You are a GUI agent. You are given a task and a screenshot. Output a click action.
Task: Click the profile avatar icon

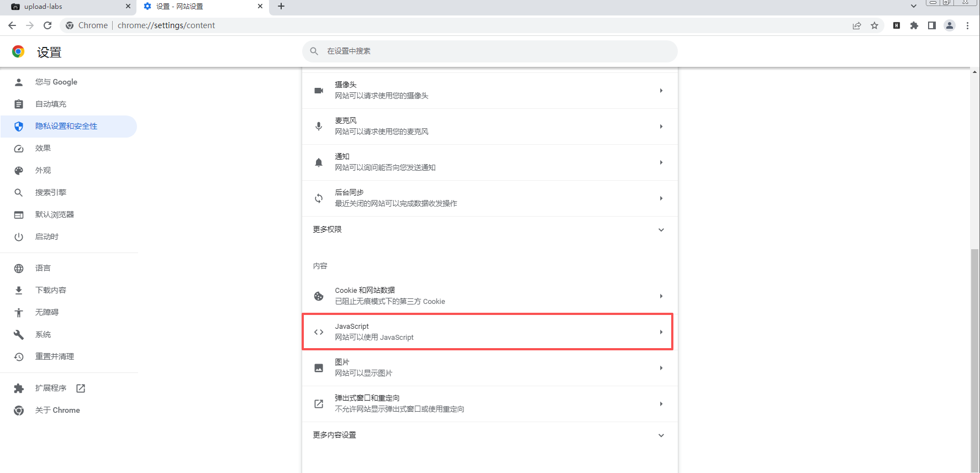coord(950,25)
